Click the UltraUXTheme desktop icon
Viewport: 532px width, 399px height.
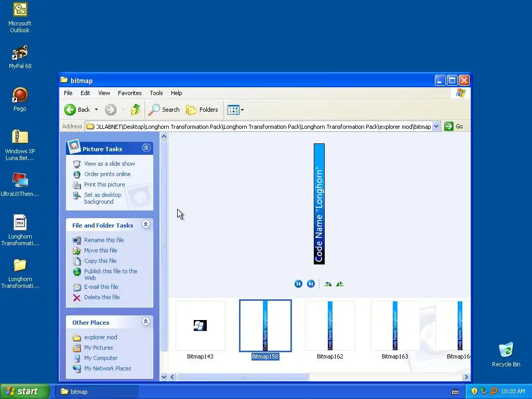point(20,180)
